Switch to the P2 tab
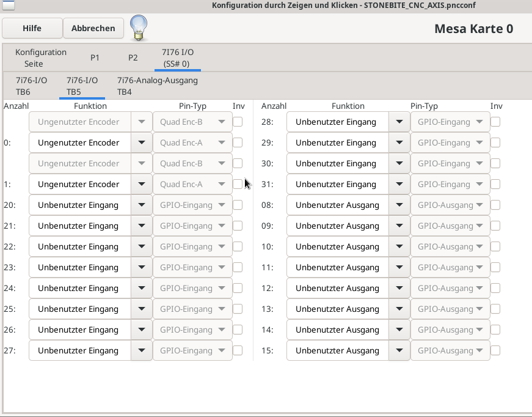532x417 pixels. tap(133, 57)
